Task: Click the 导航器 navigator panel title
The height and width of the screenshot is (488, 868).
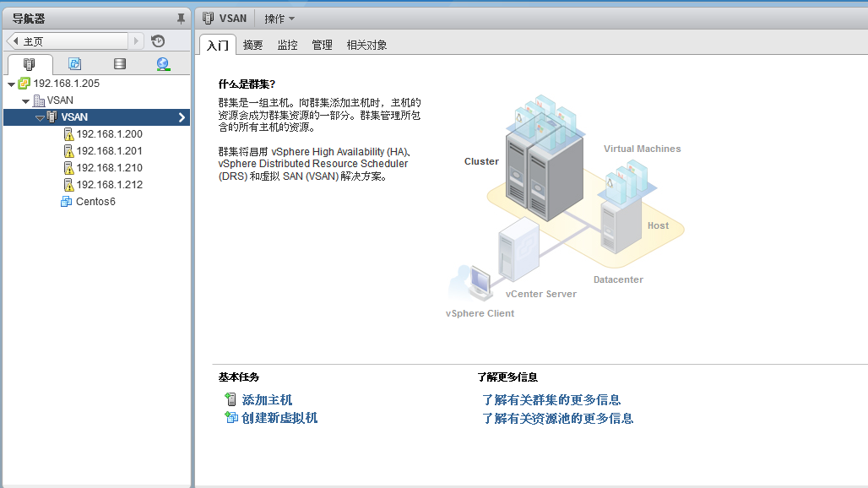Action: [x=29, y=19]
